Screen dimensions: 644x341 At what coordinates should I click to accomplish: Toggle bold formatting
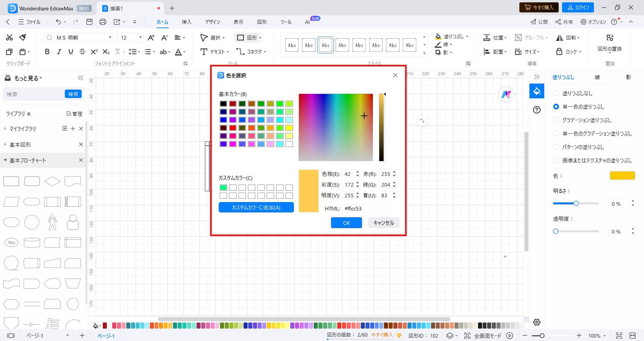click(x=47, y=52)
